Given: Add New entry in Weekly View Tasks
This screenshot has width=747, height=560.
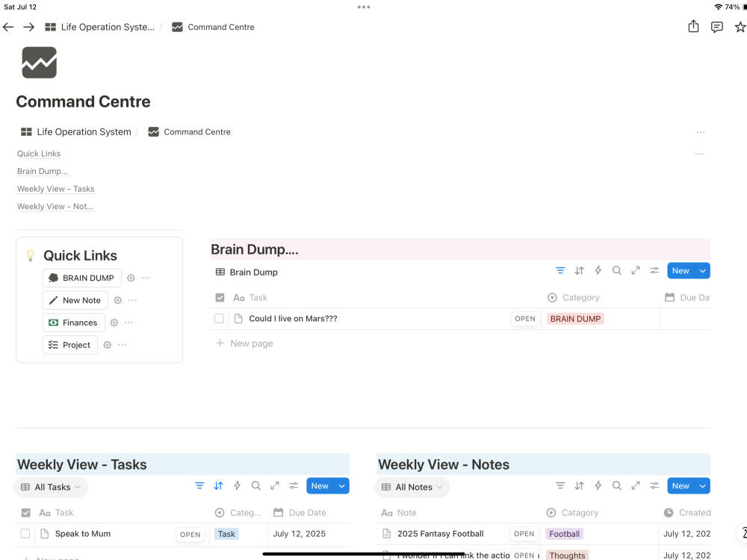Looking at the screenshot, I should click(x=320, y=486).
